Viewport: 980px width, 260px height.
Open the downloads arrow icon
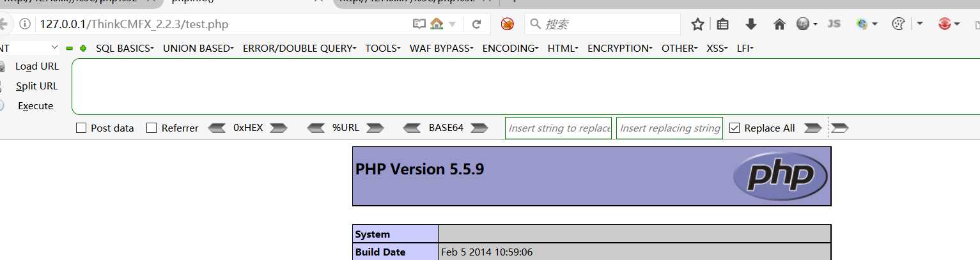pyautogui.click(x=751, y=24)
